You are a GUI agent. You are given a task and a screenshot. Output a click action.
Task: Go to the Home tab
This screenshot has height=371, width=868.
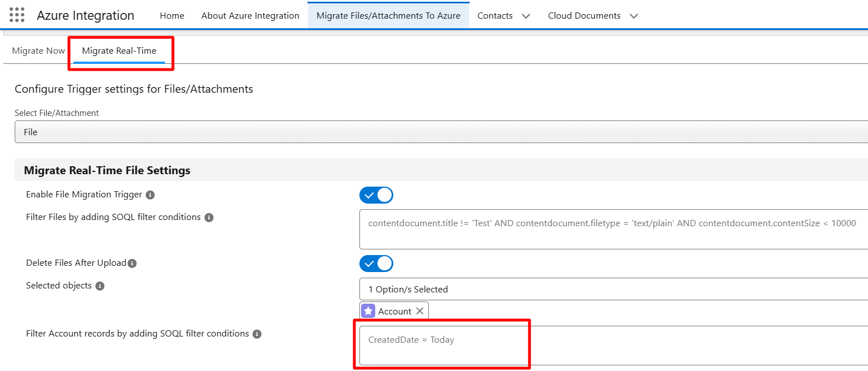click(172, 16)
